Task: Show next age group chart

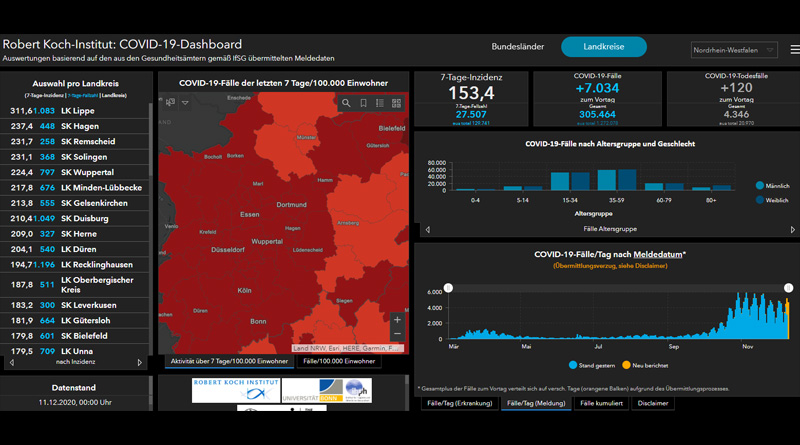Action: click(x=792, y=230)
